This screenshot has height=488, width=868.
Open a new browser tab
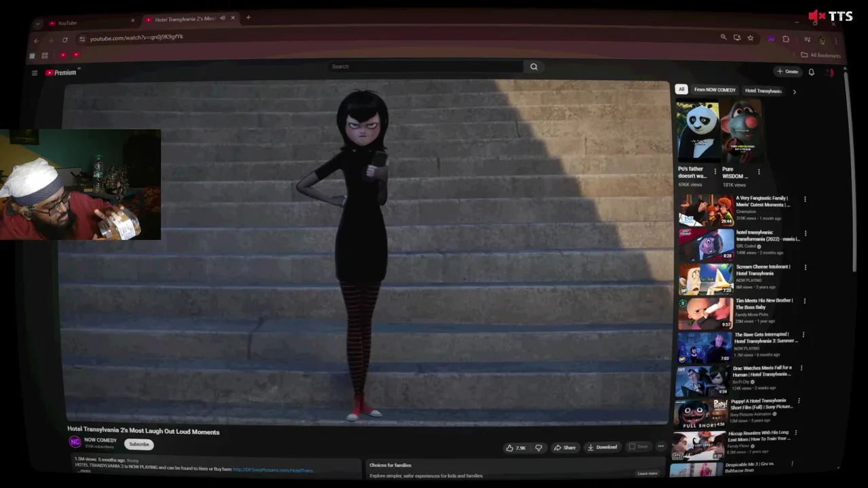248,17
